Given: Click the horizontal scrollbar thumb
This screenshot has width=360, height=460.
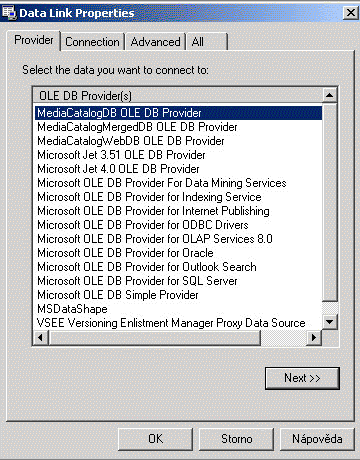Looking at the screenshot, I should (154, 337).
